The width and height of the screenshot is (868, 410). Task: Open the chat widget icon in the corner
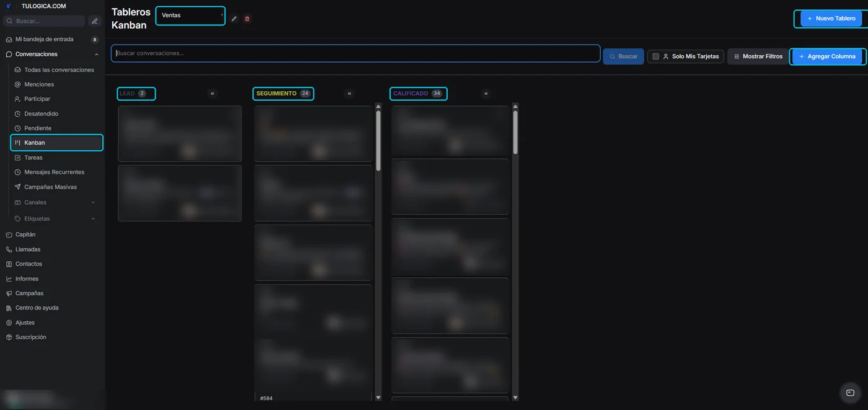click(850, 393)
